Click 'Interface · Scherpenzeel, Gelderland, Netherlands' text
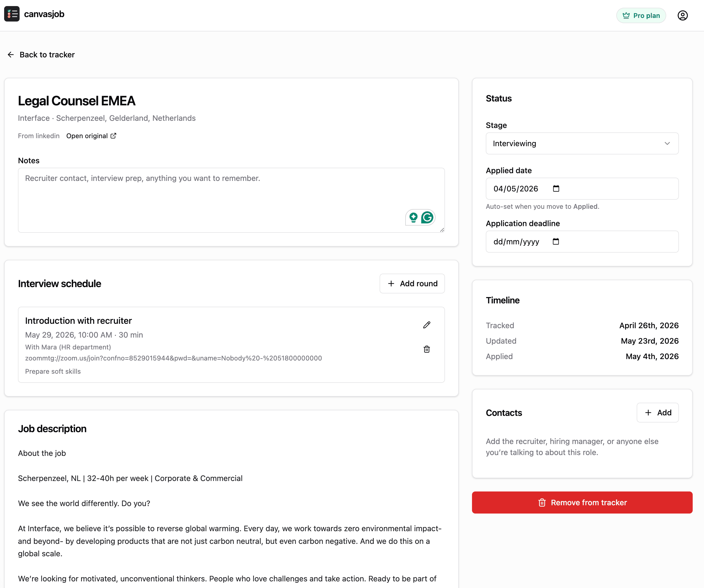 click(x=106, y=118)
